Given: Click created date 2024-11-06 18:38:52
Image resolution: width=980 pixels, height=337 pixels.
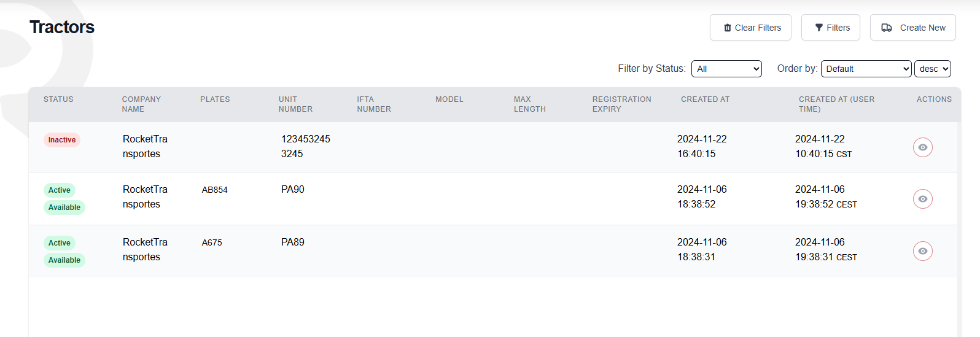Looking at the screenshot, I should click(702, 197).
